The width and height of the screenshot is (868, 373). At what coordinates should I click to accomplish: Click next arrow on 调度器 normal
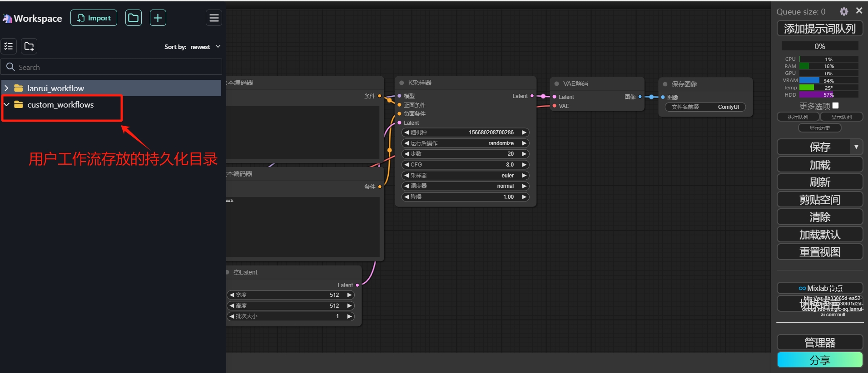pos(524,186)
